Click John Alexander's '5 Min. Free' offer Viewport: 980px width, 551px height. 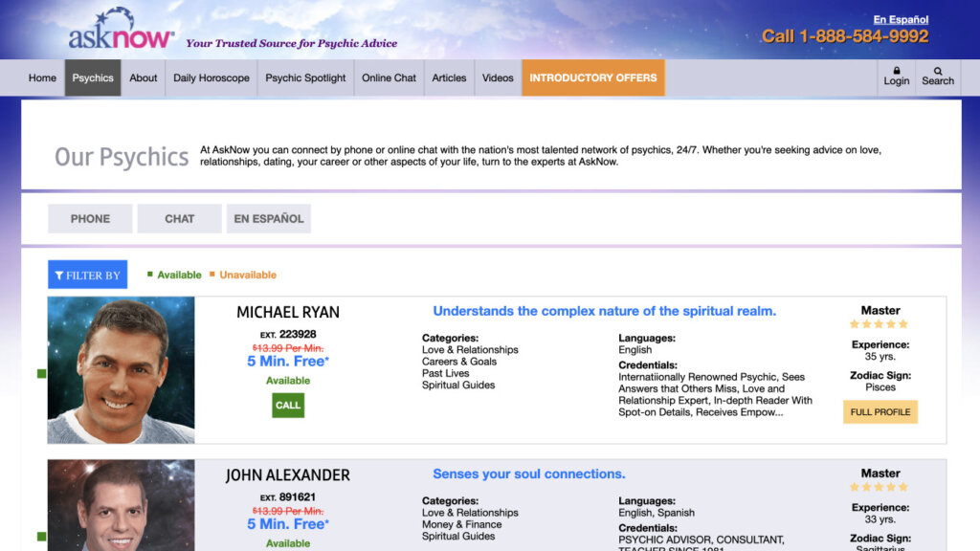(288, 524)
